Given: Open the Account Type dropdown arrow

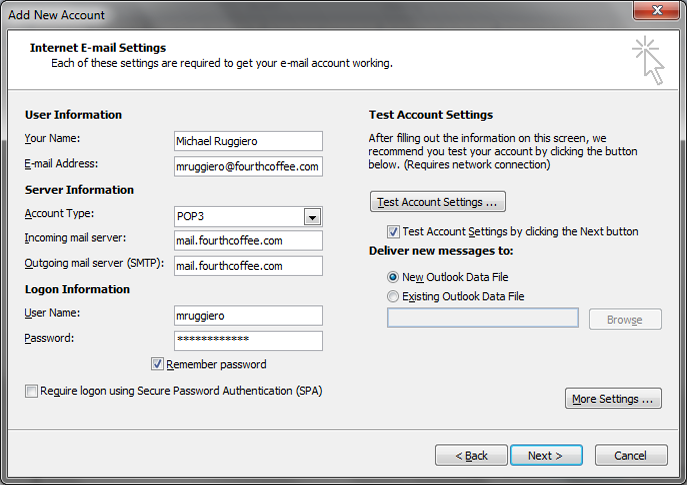Looking at the screenshot, I should tap(312, 216).
